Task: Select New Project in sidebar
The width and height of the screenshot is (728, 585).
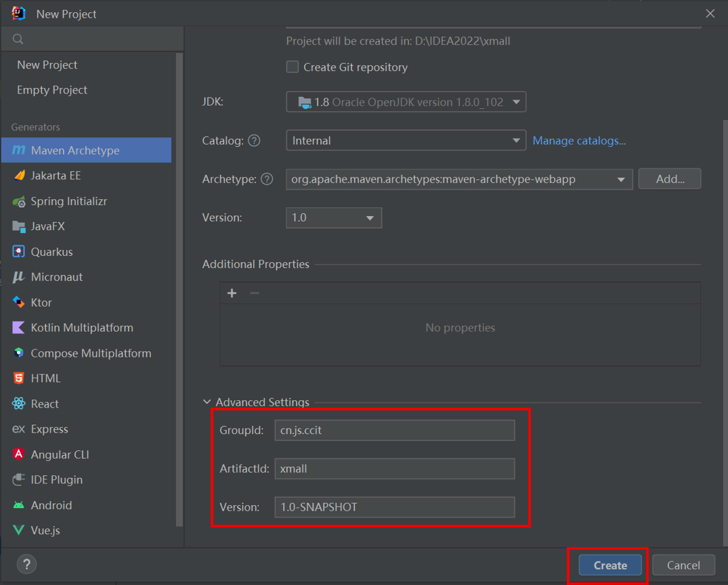Action: [47, 65]
